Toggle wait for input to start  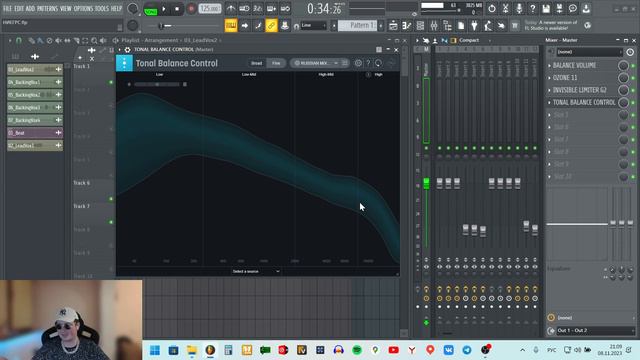244,9
